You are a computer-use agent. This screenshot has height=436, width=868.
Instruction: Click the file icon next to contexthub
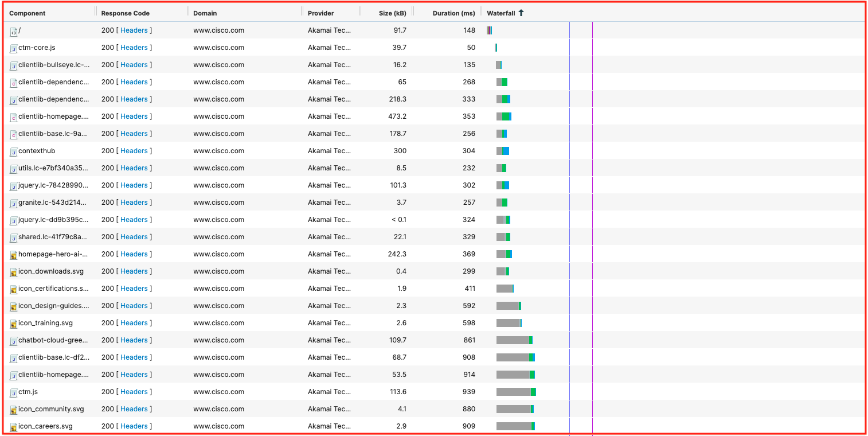click(x=14, y=151)
